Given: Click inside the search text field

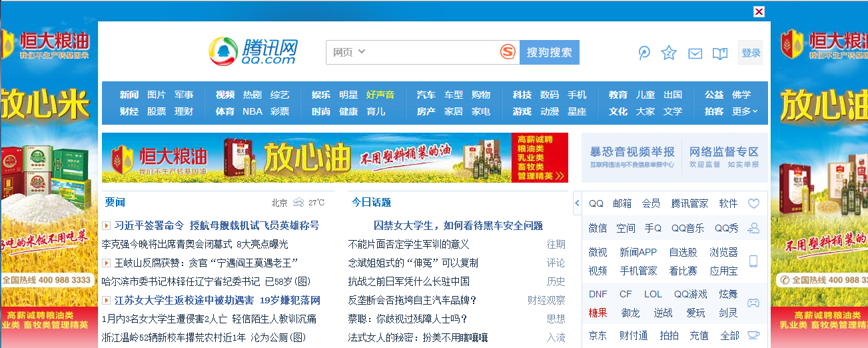Looking at the screenshot, I should tap(433, 52).
